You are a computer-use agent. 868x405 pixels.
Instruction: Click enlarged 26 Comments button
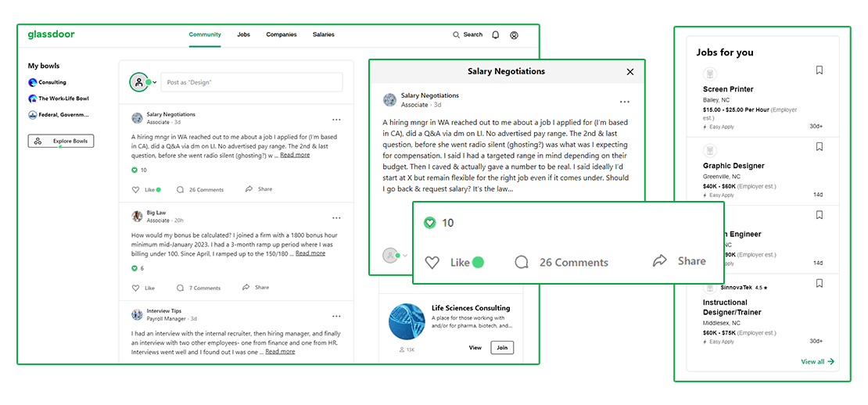click(561, 262)
